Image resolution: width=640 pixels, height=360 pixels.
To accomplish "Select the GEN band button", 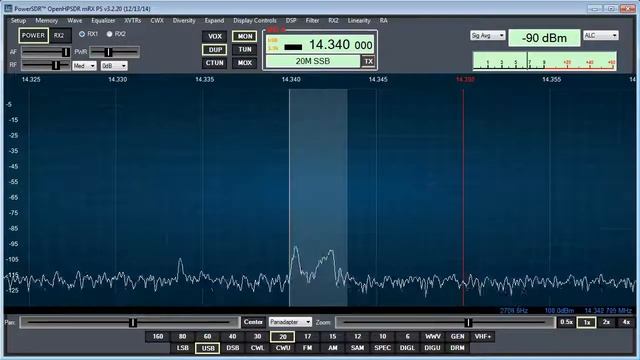I will [458, 337].
